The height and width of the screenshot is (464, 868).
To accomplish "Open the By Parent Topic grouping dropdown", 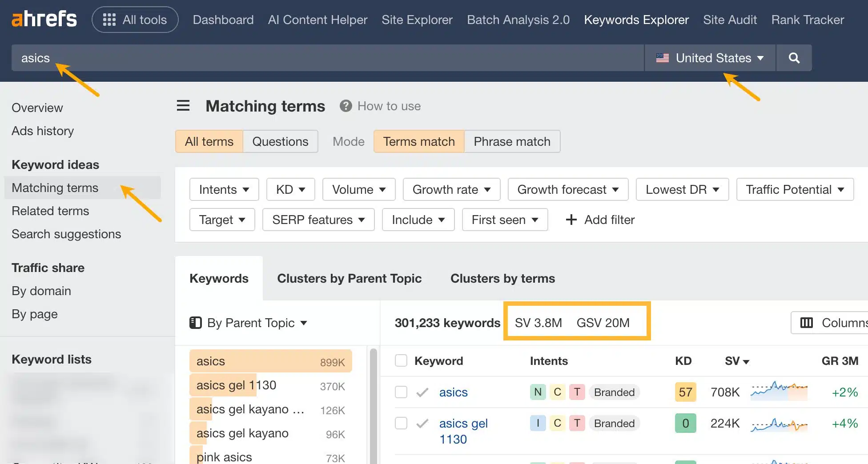I will [249, 323].
